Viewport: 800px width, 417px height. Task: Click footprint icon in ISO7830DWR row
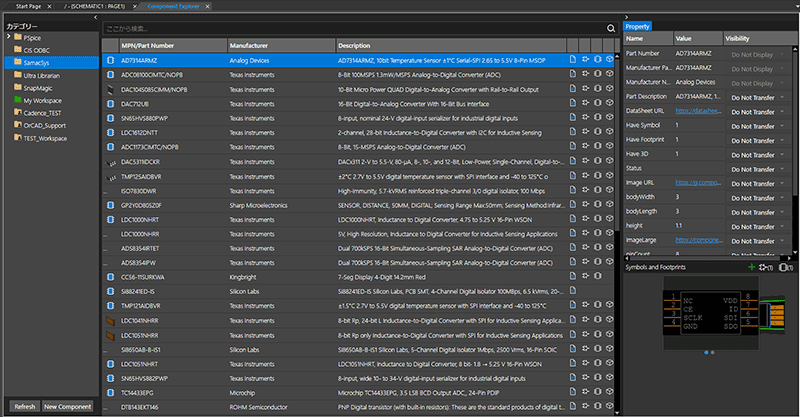point(597,190)
